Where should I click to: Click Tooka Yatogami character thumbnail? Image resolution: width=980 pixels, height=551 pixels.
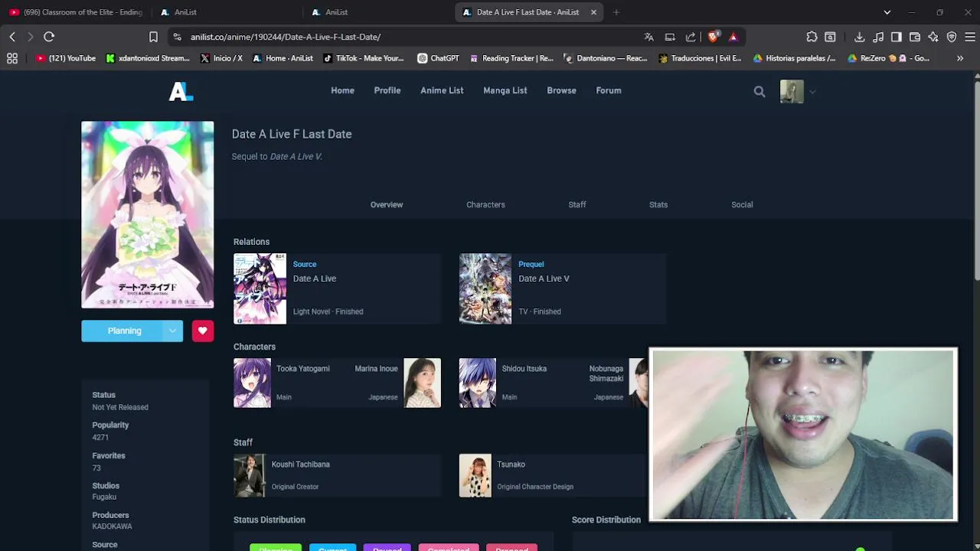pyautogui.click(x=252, y=383)
